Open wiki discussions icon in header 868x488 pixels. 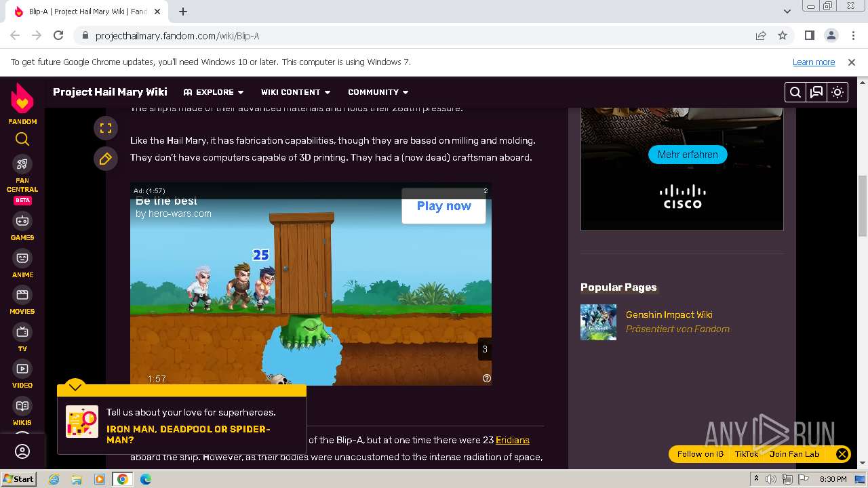pos(816,92)
